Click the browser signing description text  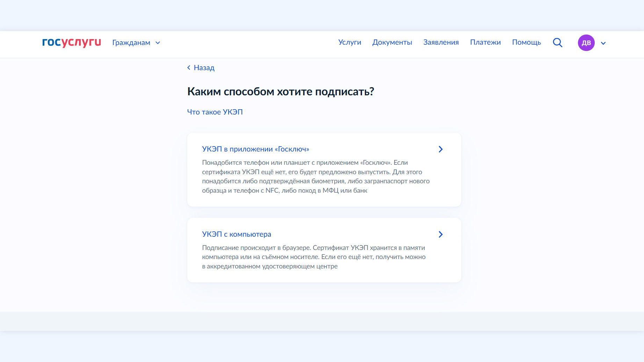click(313, 257)
